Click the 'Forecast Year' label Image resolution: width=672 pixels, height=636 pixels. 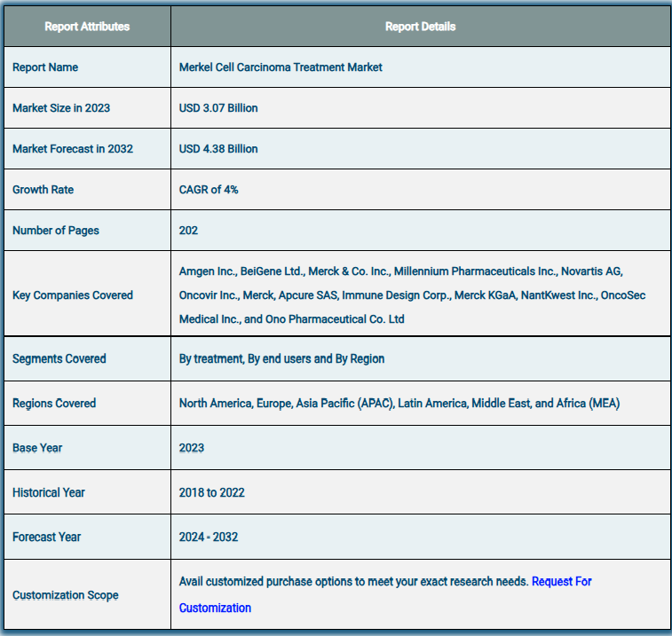pos(46,537)
